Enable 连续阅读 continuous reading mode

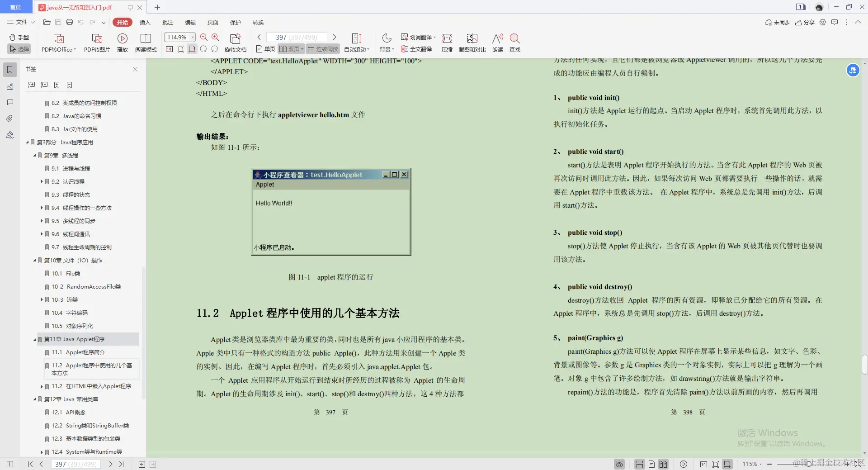point(322,49)
